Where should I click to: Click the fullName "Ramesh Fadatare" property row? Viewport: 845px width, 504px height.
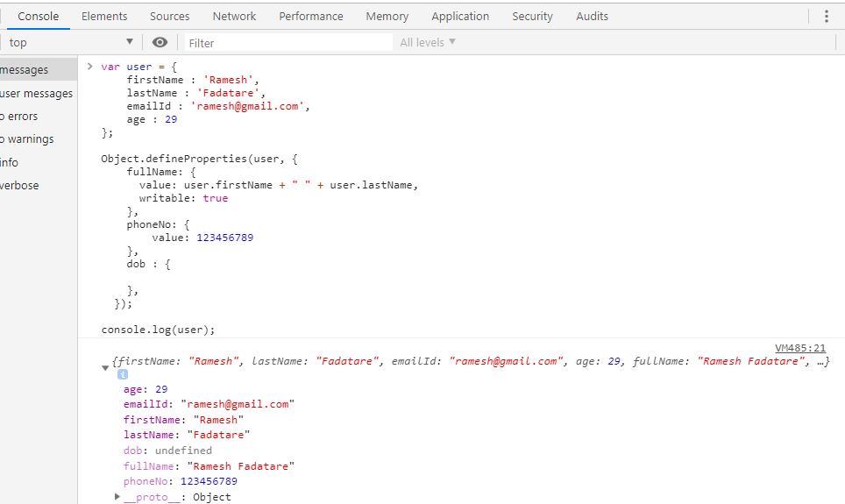(209, 465)
